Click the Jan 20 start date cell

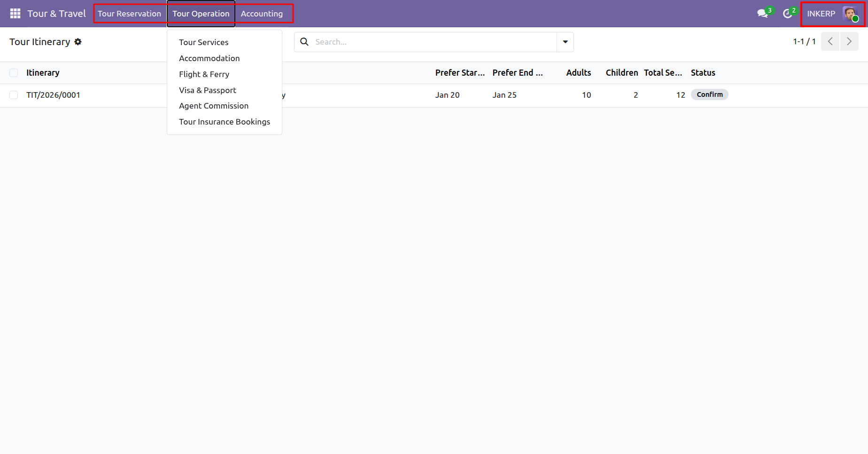(448, 95)
